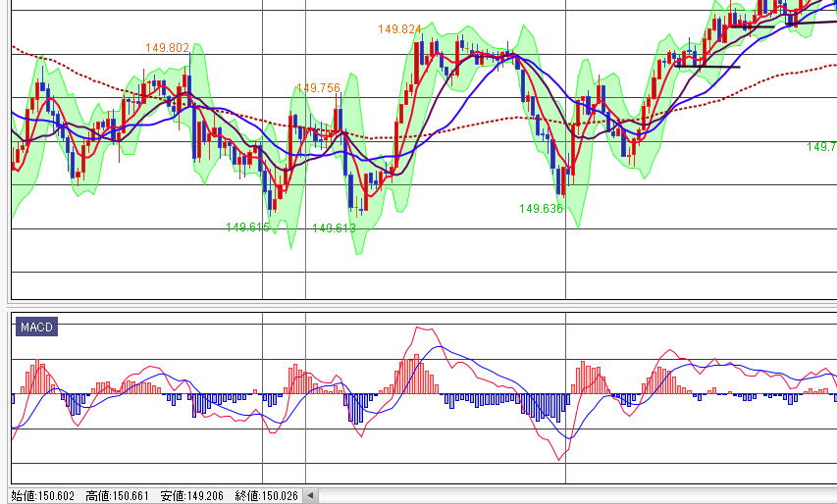This screenshot has height=504, width=837.
Task: Select the 終値 150.026 closing price readout
Action: [267, 495]
